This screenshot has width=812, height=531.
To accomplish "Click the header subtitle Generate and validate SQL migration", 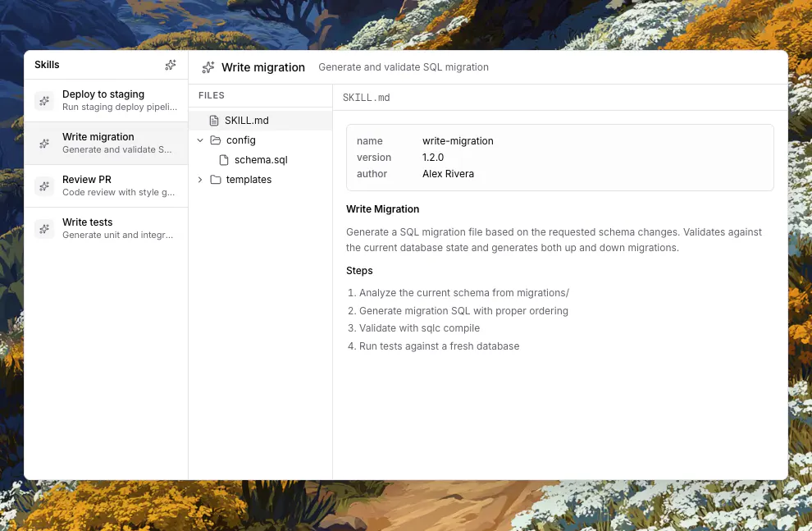I will point(404,67).
